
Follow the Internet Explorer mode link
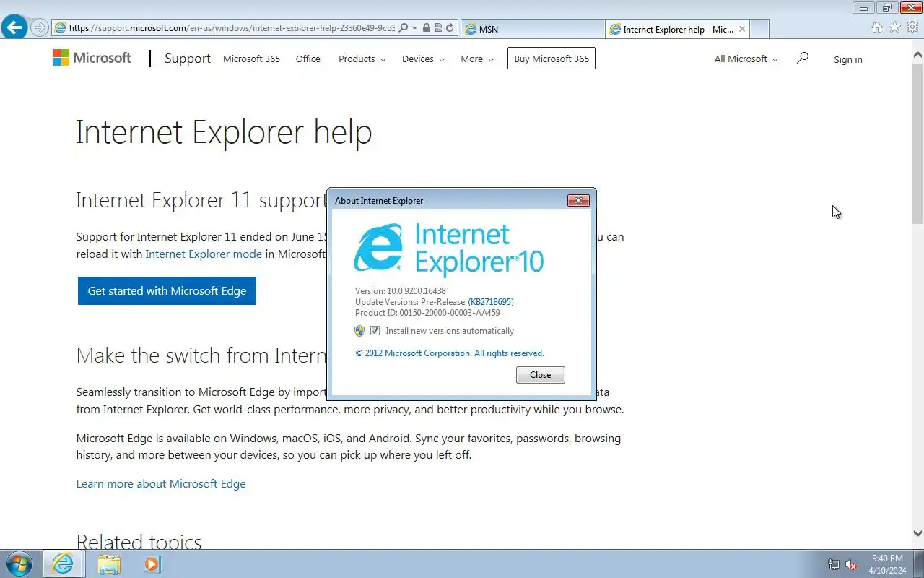(204, 254)
